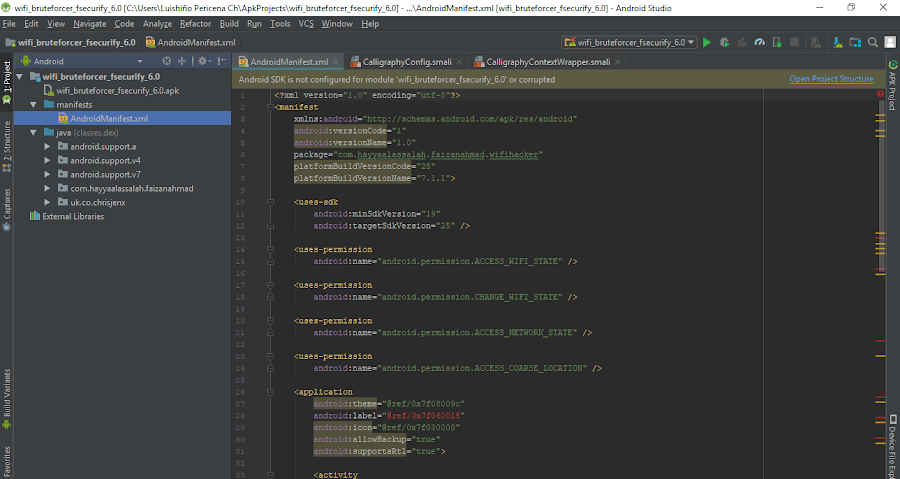Open Project Structure toolbar icon

(x=855, y=42)
